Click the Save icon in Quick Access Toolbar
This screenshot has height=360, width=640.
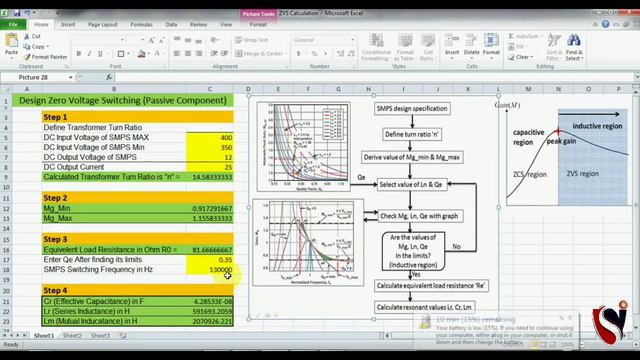pyautogui.click(x=17, y=13)
